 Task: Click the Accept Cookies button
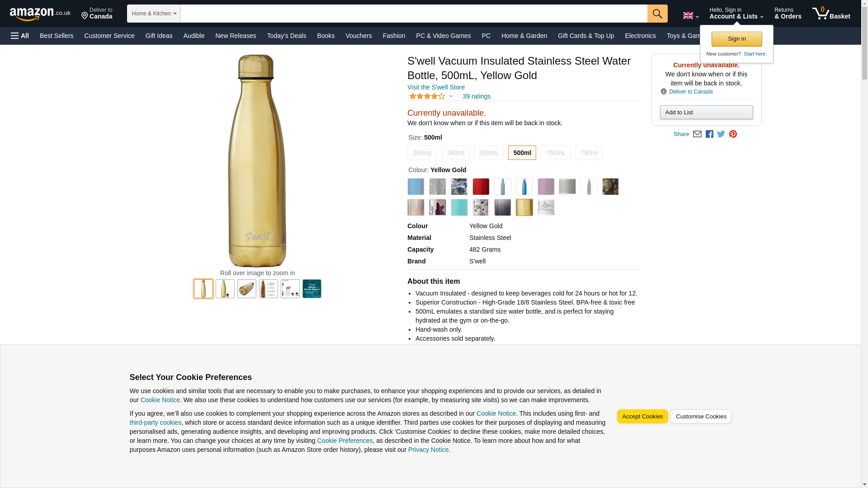642,416
